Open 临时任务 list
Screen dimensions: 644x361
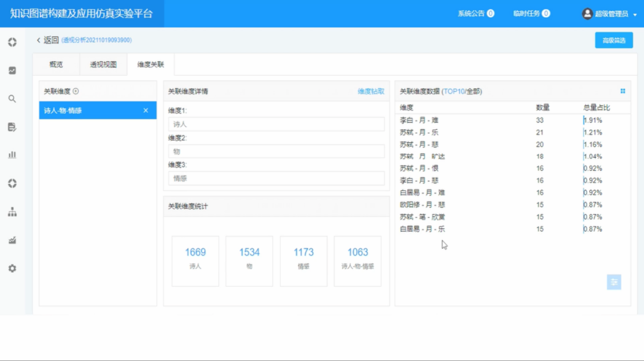click(531, 14)
